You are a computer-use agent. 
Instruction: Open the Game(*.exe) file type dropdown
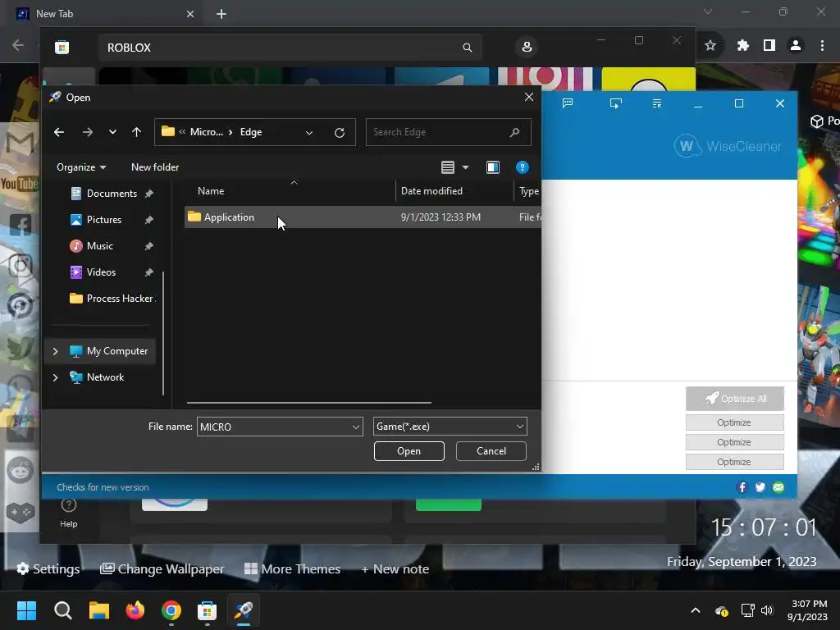[450, 427]
